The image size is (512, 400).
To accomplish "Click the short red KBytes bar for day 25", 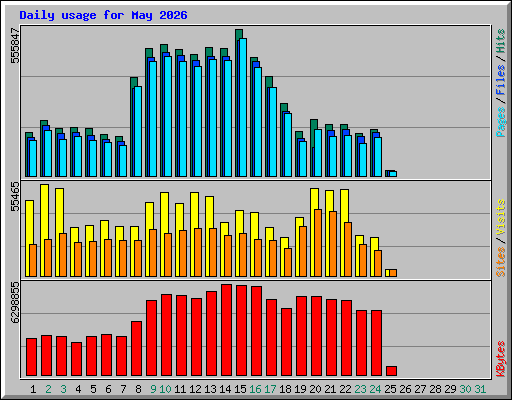I will pos(391,371).
